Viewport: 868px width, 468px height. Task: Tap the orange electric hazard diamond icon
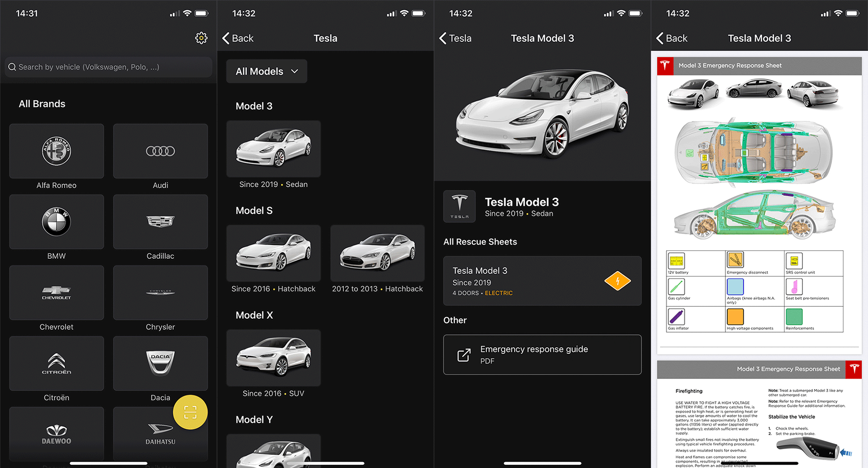click(618, 281)
